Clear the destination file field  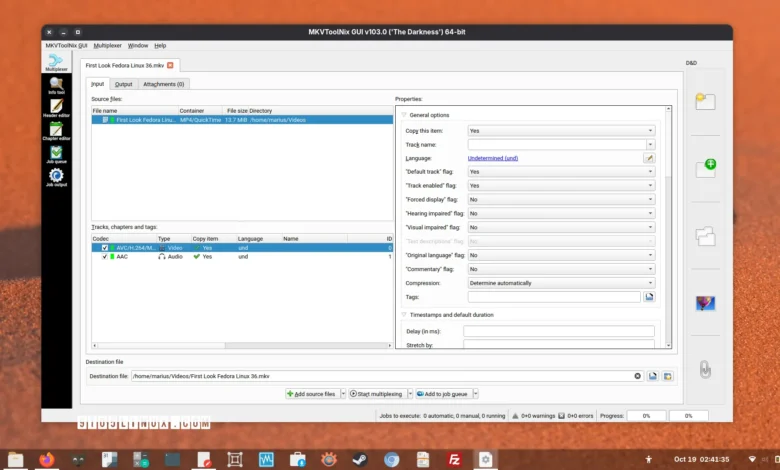point(637,376)
